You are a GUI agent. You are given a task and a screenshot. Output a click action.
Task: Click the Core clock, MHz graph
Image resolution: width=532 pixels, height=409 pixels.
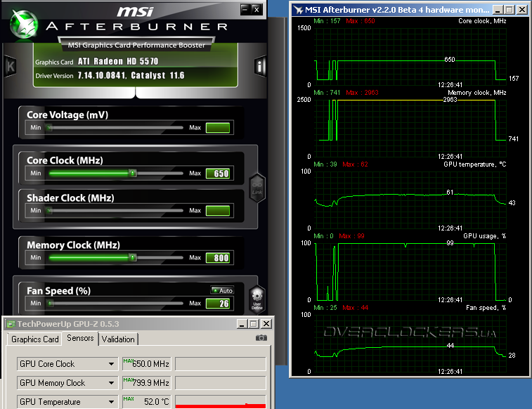[410, 56]
